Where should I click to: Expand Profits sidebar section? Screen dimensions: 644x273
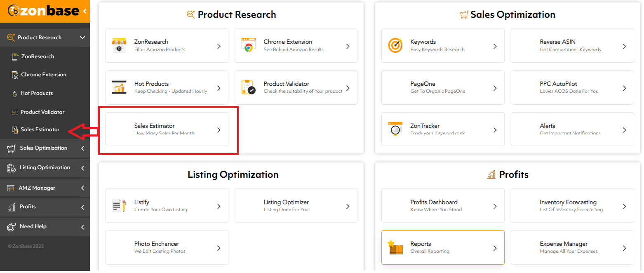[82, 207]
